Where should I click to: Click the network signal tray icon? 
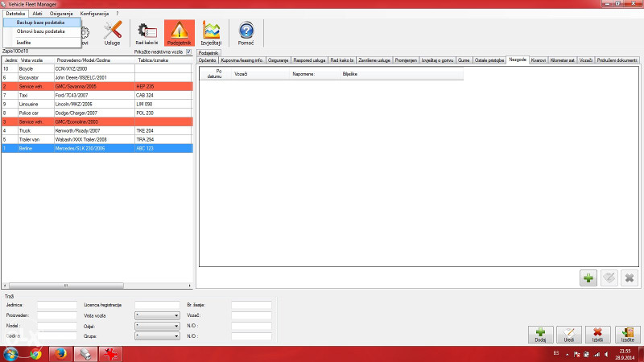pos(597,354)
